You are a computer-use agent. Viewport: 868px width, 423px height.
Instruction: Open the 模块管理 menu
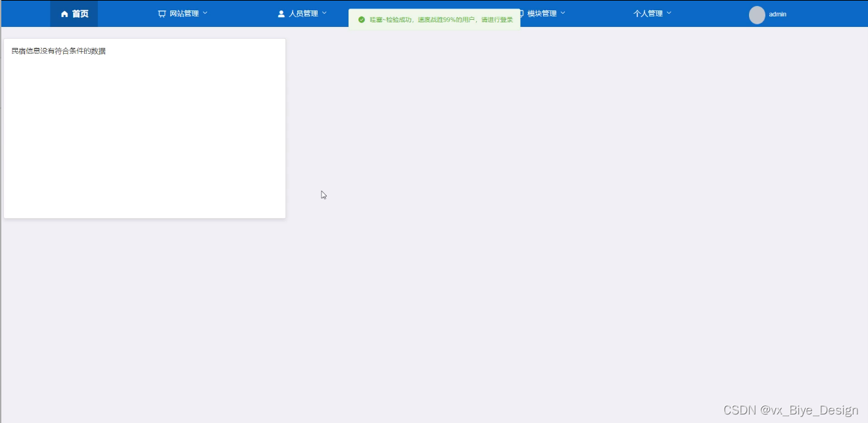tap(541, 13)
